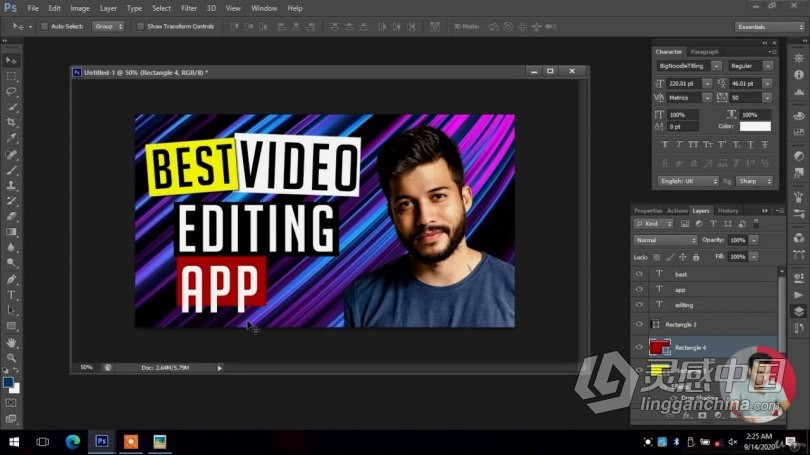This screenshot has width=810, height=455.
Task: Switch to the Actions tab
Action: click(x=677, y=211)
